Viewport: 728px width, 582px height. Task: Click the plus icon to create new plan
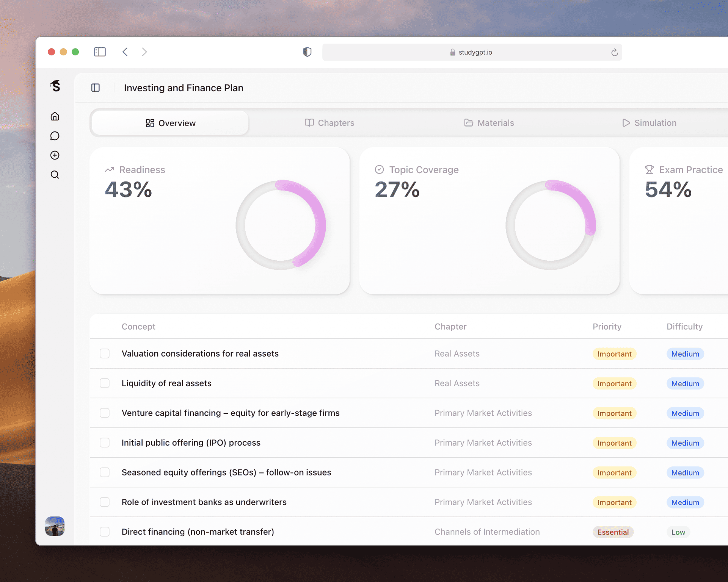[x=55, y=155]
